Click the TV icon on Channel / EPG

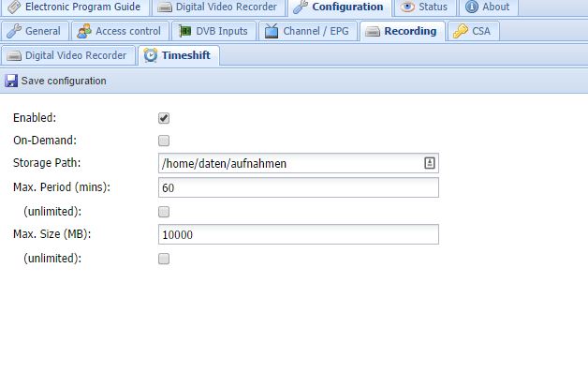[272, 31]
